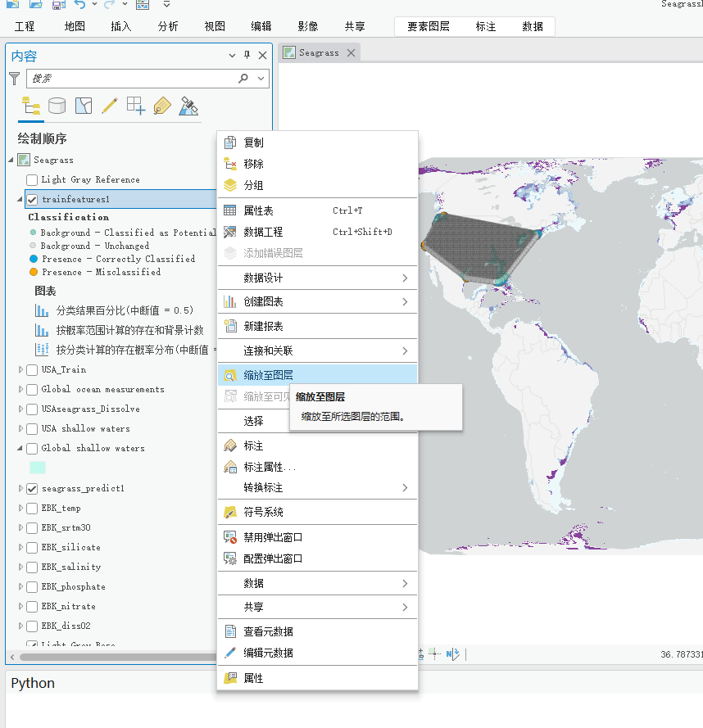This screenshot has width=703, height=728.
Task: Enable the USA_Train layer checkbox
Action: pyautogui.click(x=31, y=369)
